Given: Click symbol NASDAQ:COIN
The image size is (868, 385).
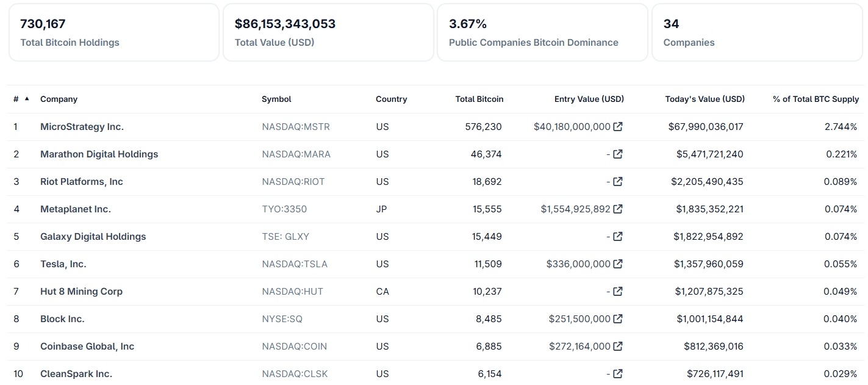Looking at the screenshot, I should (295, 347).
